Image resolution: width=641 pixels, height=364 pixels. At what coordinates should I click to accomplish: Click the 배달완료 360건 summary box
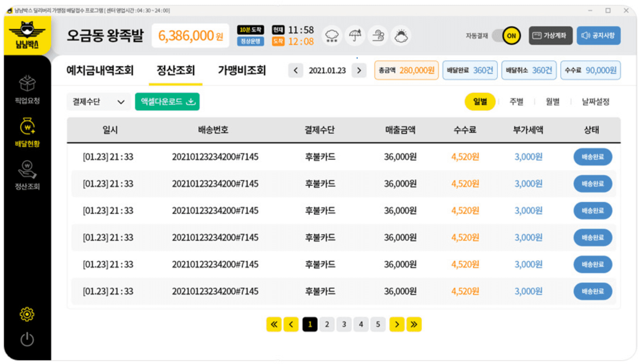pos(470,70)
